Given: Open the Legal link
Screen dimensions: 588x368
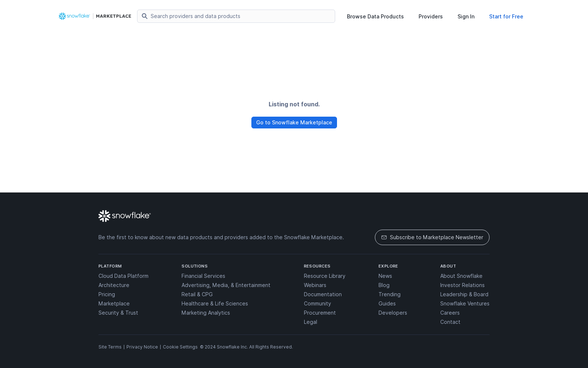Looking at the screenshot, I should coord(311,322).
